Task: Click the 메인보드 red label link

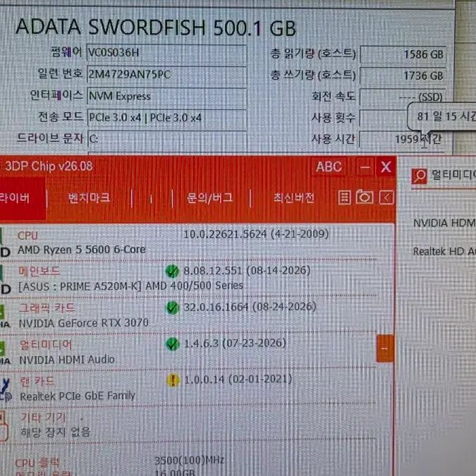Action: (x=39, y=271)
